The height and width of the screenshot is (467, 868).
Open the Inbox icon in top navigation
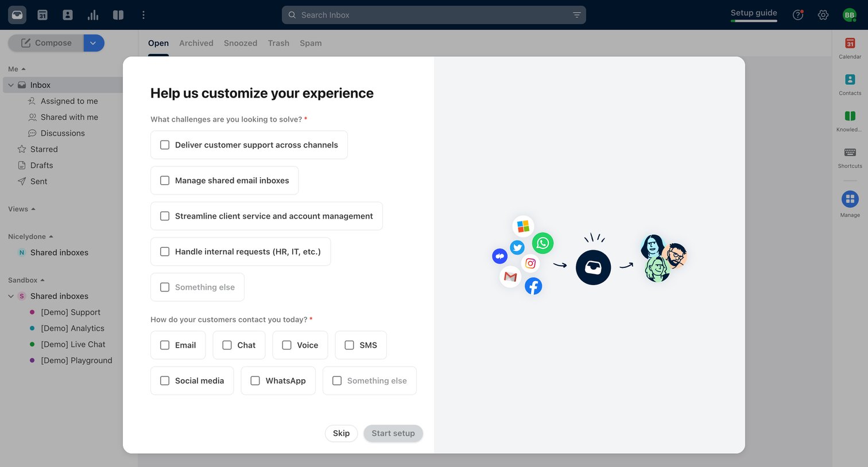point(17,15)
